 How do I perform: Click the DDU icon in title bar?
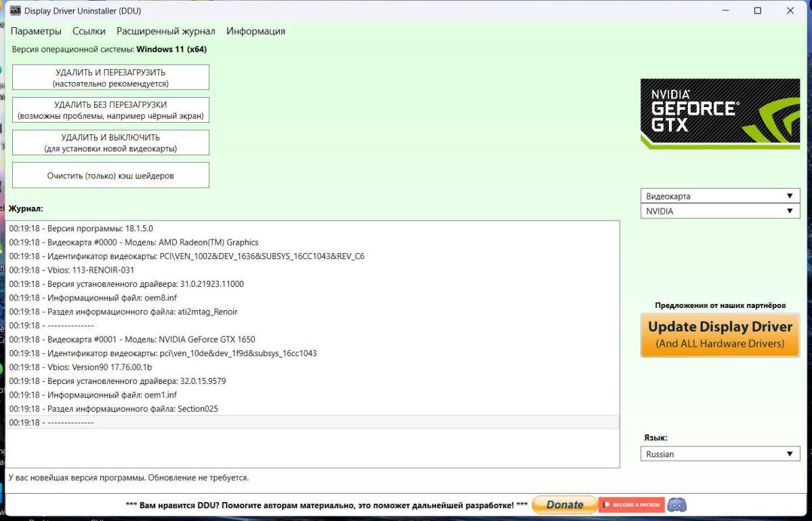coord(15,11)
